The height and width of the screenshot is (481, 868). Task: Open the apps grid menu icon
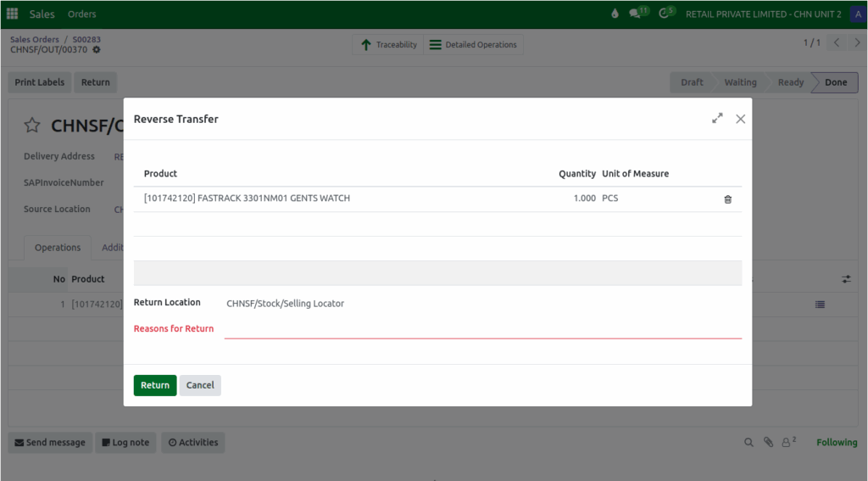pyautogui.click(x=12, y=14)
